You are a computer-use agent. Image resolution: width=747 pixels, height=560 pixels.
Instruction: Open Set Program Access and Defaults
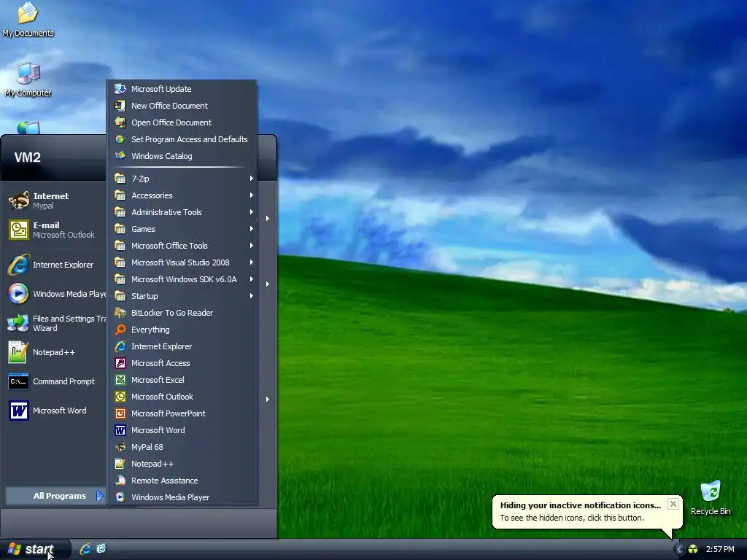tap(182, 139)
